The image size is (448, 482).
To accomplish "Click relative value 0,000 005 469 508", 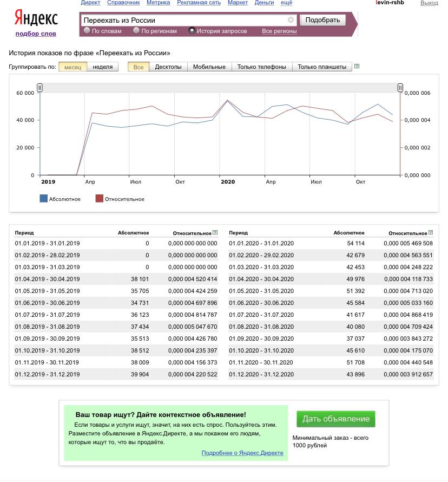I will coord(408,244).
